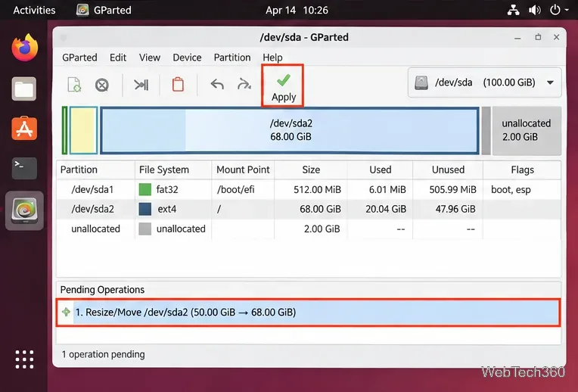
Task: Click the Unused column header
Action: click(x=448, y=170)
